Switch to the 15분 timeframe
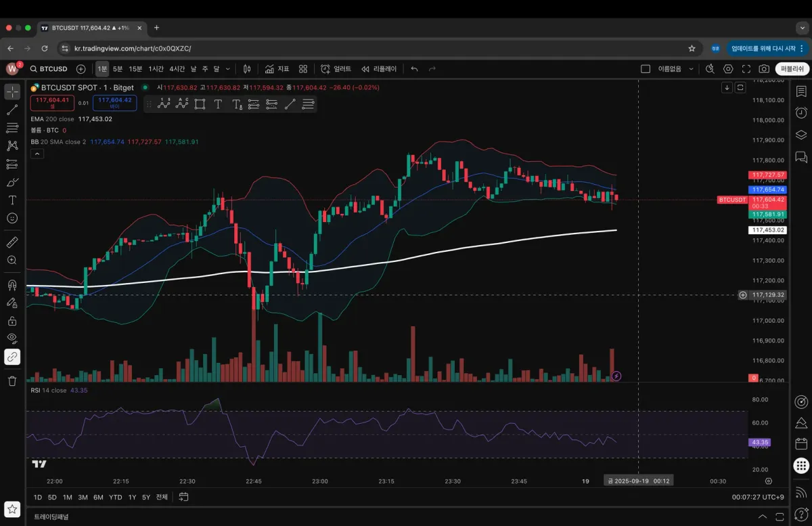812x526 pixels. (x=135, y=69)
